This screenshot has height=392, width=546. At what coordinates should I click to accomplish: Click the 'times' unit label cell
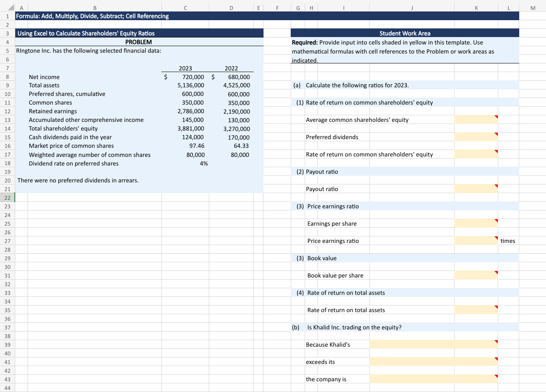508,241
